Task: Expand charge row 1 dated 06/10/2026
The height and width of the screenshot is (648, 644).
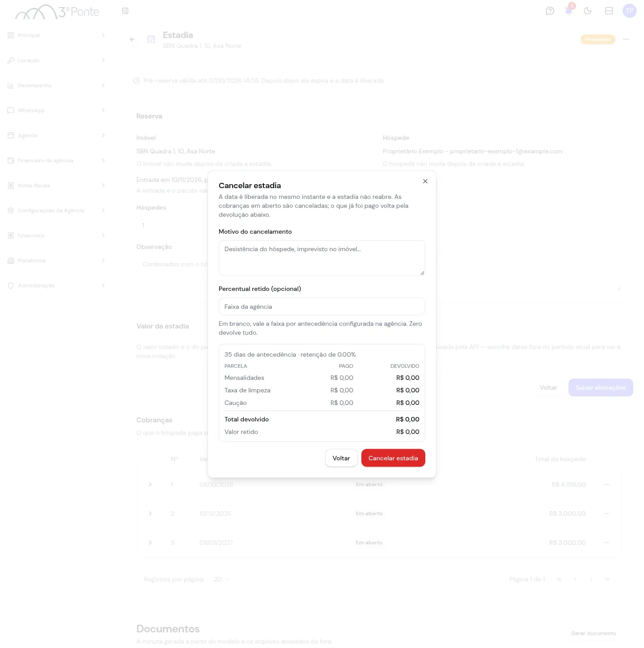Action: tap(150, 484)
